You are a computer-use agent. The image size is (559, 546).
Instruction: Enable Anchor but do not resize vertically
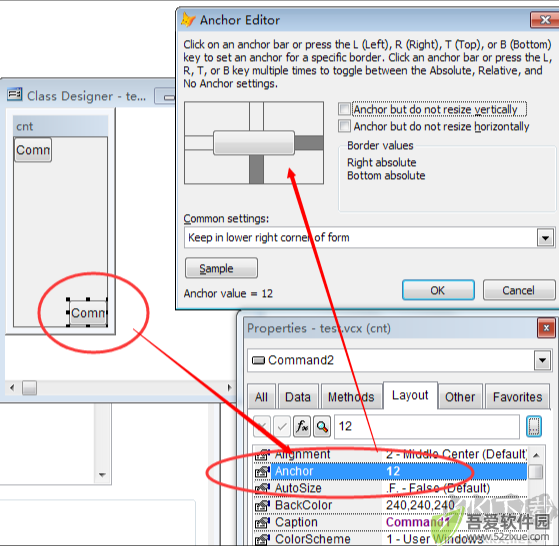pos(344,109)
